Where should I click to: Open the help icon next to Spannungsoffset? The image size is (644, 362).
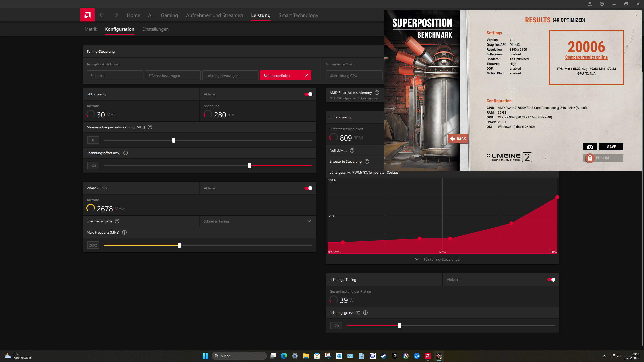click(x=126, y=153)
